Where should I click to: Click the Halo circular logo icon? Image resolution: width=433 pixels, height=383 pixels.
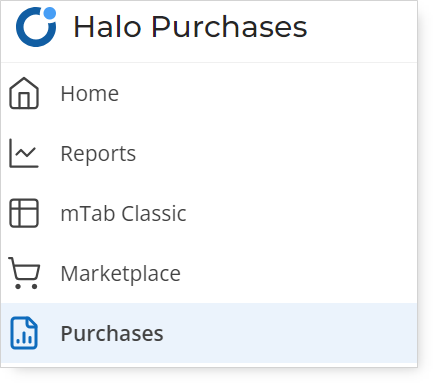click(36, 27)
